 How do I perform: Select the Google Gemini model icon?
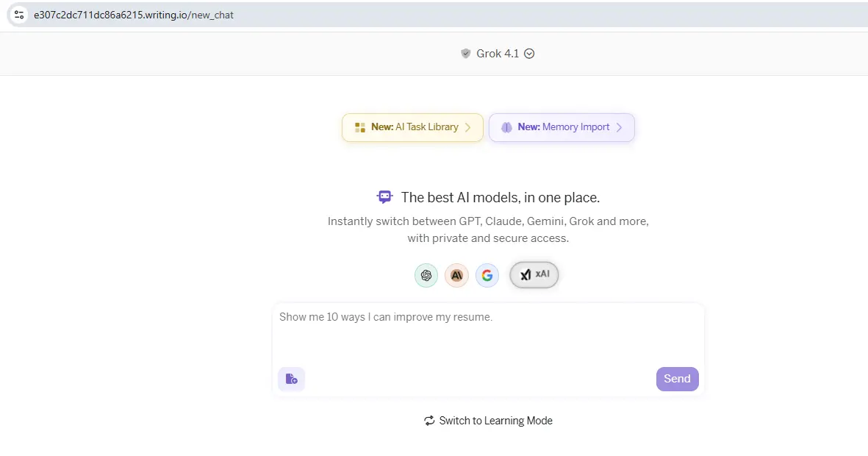tap(487, 275)
